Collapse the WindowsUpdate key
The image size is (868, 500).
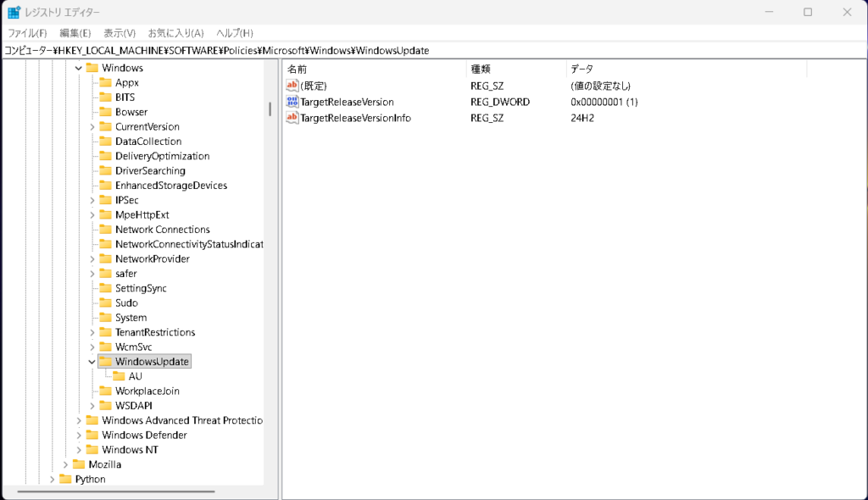(x=92, y=362)
